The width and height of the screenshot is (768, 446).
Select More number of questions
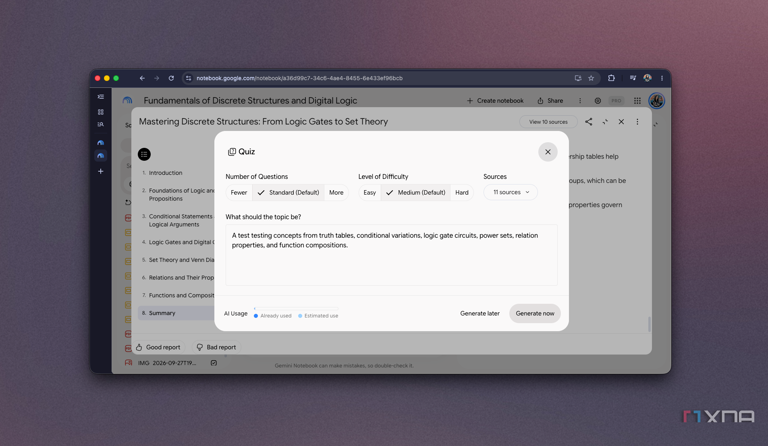tap(336, 192)
